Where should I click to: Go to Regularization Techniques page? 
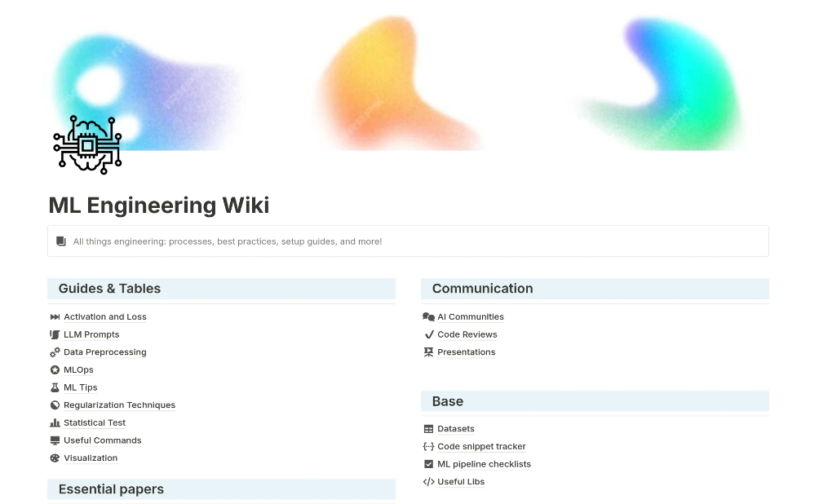point(119,405)
